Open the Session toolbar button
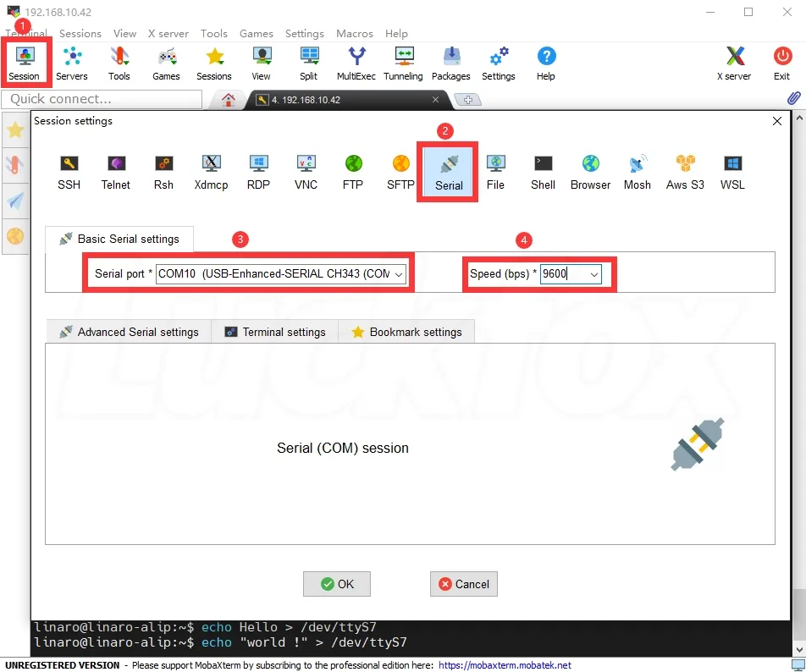806x672 pixels. (25, 63)
